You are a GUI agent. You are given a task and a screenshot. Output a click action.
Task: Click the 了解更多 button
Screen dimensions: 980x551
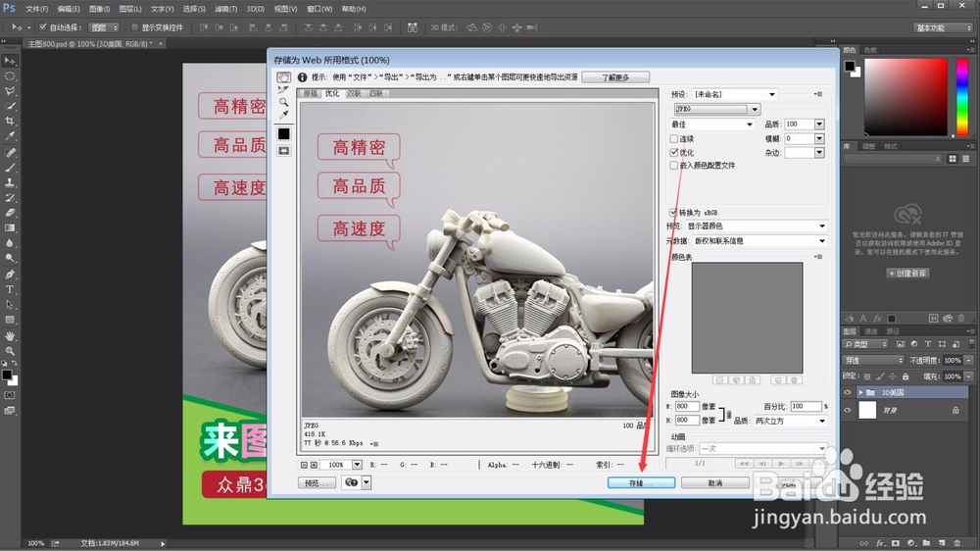[615, 77]
